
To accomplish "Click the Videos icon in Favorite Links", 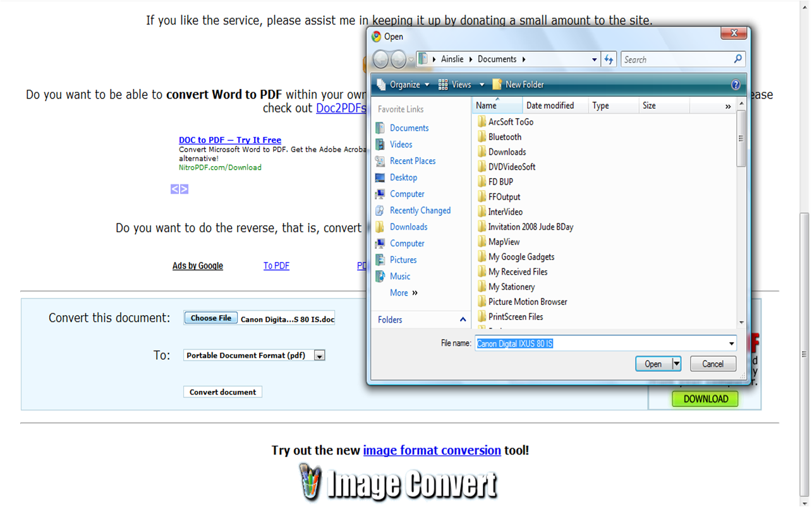I will 380,144.
